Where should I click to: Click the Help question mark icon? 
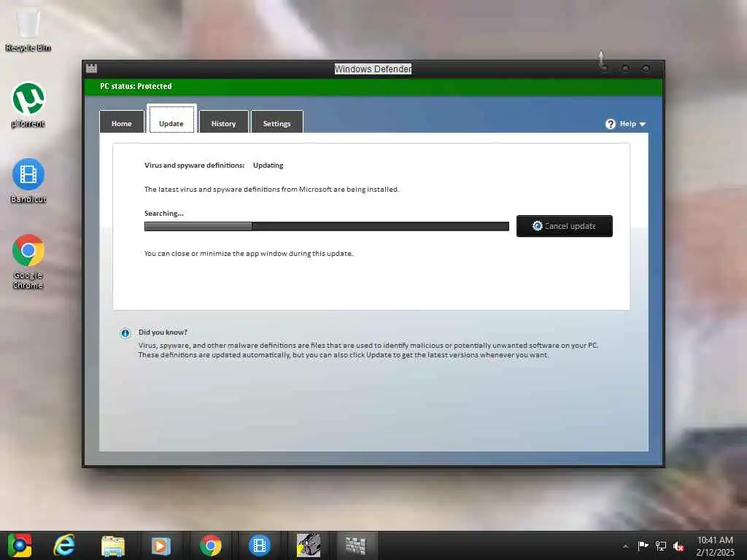pos(611,124)
